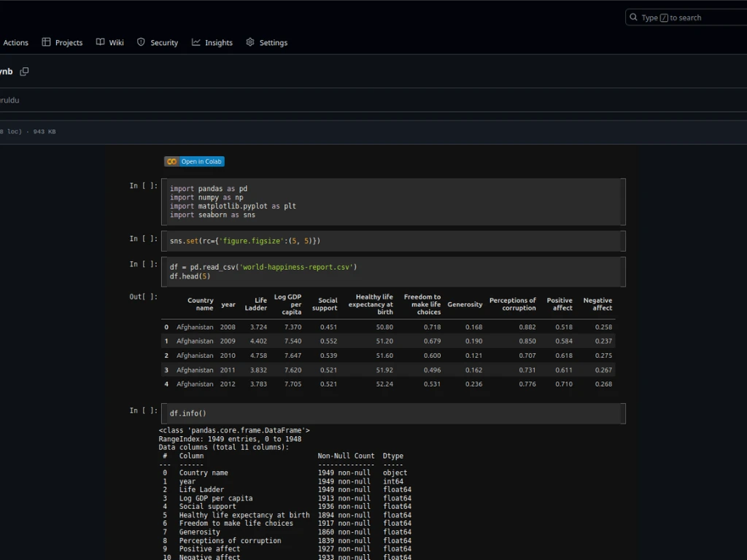
Task: Open the Projects tab table icon
Action: pos(46,42)
